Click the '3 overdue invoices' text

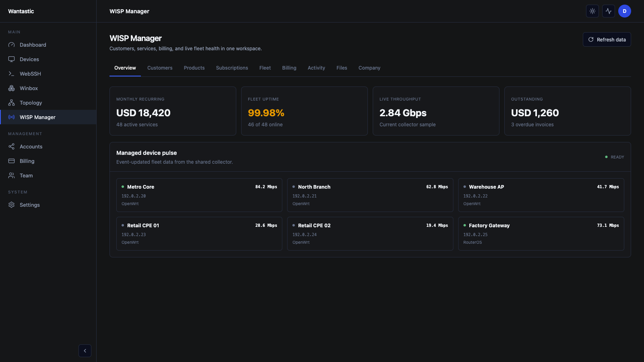coord(533,125)
